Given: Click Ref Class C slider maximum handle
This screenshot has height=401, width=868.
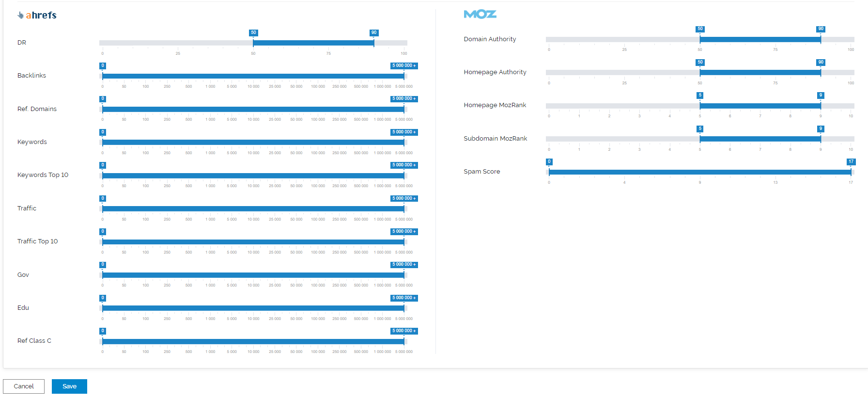Looking at the screenshot, I should pyautogui.click(x=404, y=341).
